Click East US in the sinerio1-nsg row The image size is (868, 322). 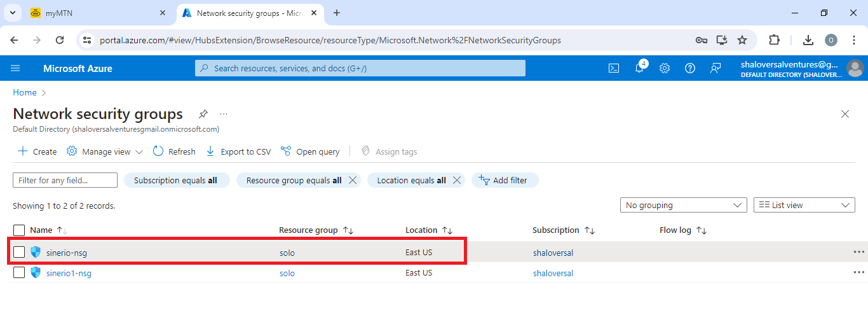point(419,273)
